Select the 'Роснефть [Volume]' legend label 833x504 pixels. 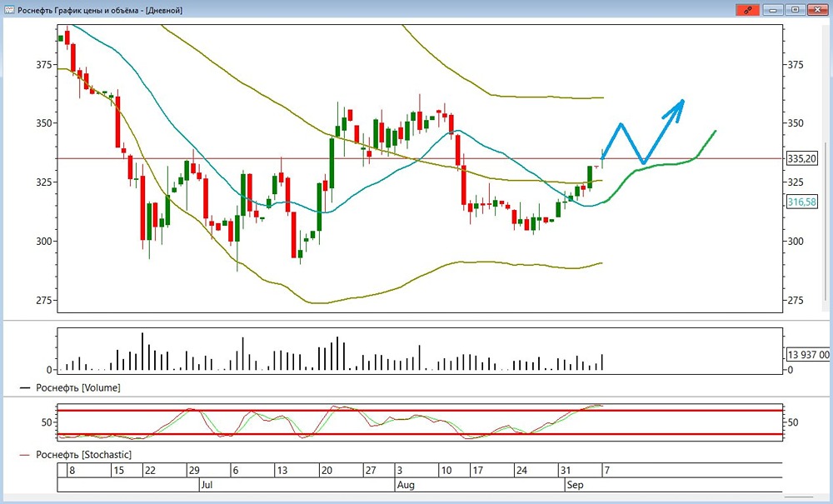(x=78, y=387)
